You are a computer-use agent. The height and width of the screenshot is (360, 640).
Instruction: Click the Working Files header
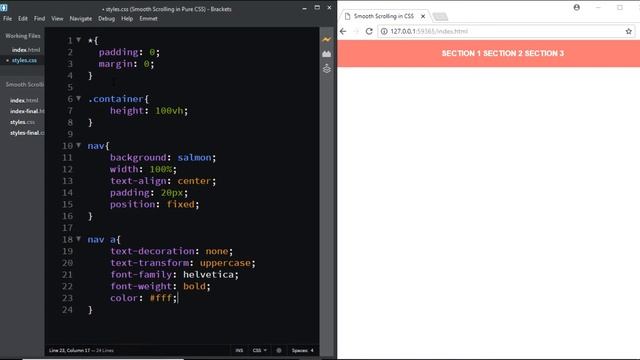click(23, 36)
